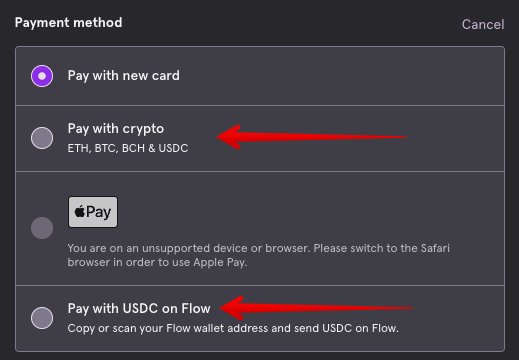Cancel the payment method selection

click(x=483, y=24)
